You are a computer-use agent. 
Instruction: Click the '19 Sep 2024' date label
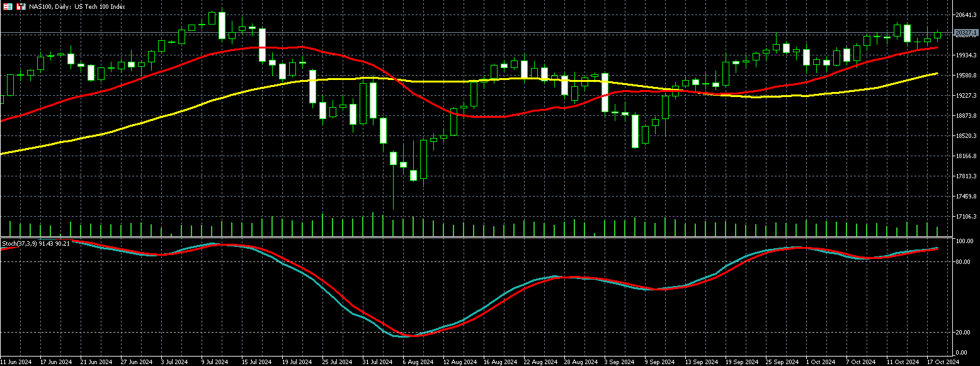click(741, 362)
